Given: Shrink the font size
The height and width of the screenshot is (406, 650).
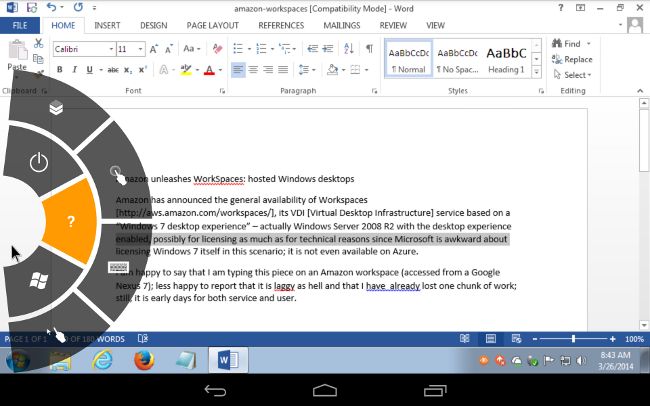Looking at the screenshot, I should point(169,49).
